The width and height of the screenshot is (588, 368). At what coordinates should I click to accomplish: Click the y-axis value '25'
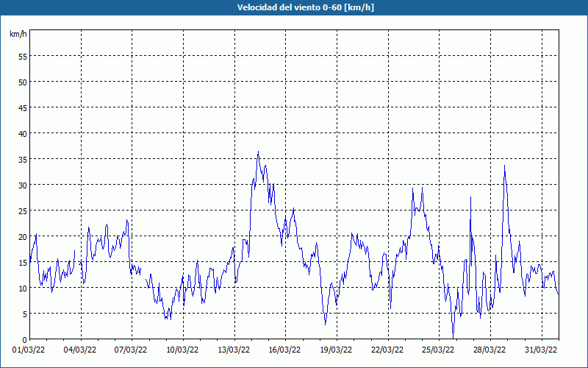coord(23,211)
